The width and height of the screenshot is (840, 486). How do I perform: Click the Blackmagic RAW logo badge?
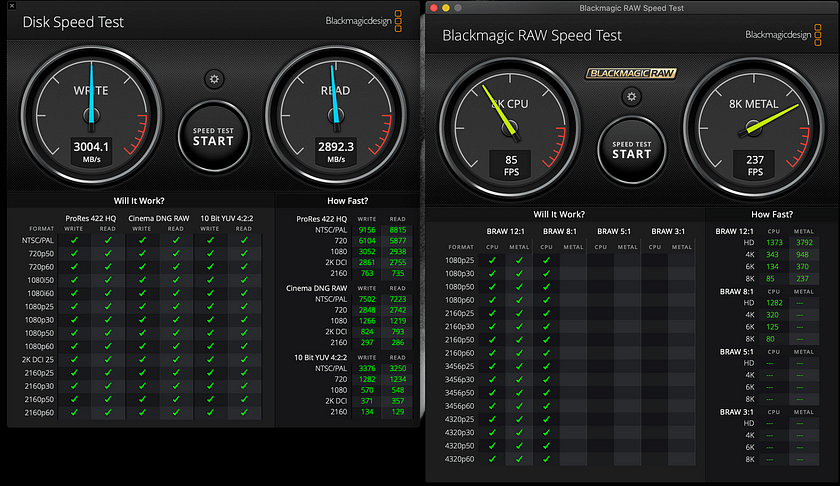pos(631,73)
